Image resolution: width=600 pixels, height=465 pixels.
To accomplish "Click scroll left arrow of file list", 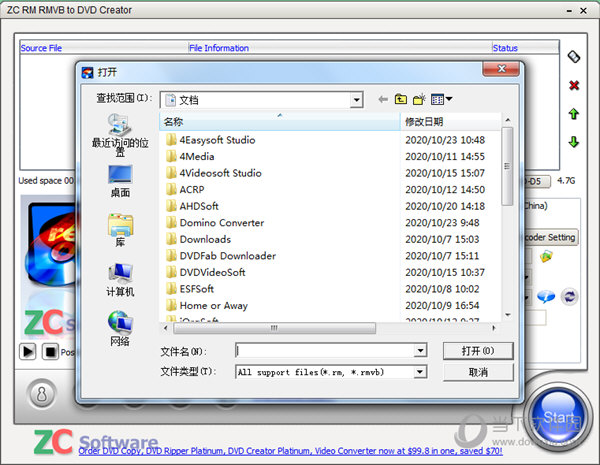I will point(165,328).
